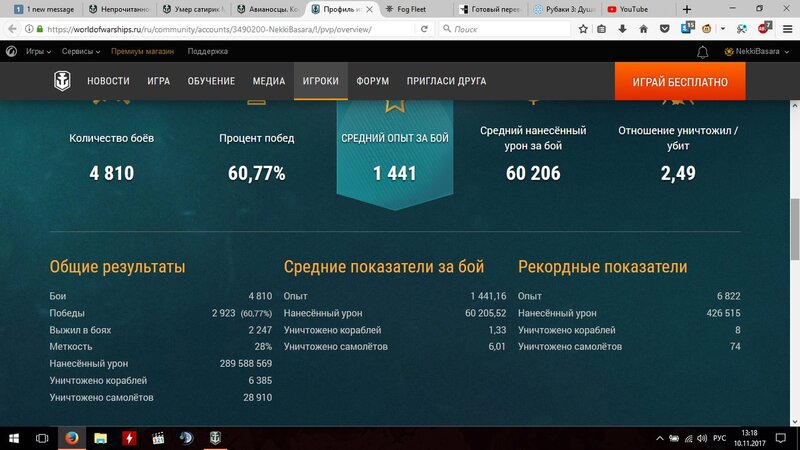Click the scrollbar down arrow
This screenshot has height=450, width=800.
click(795, 421)
